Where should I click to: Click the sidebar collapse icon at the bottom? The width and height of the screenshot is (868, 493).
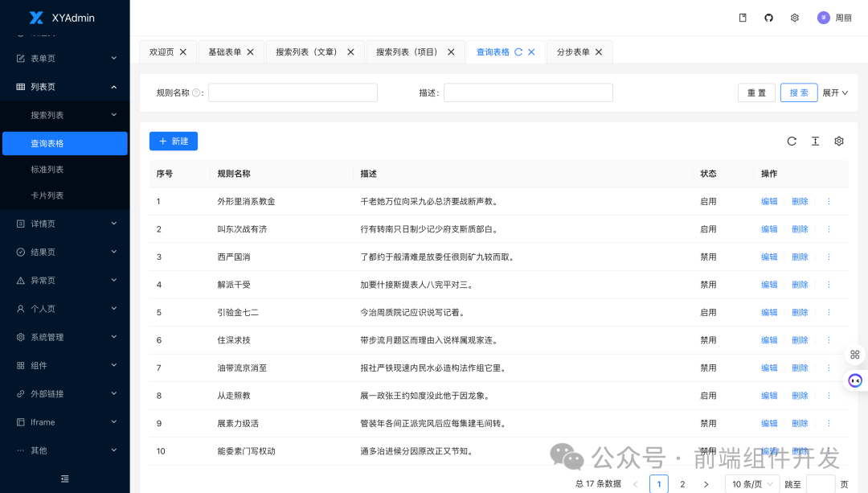pyautogui.click(x=64, y=478)
